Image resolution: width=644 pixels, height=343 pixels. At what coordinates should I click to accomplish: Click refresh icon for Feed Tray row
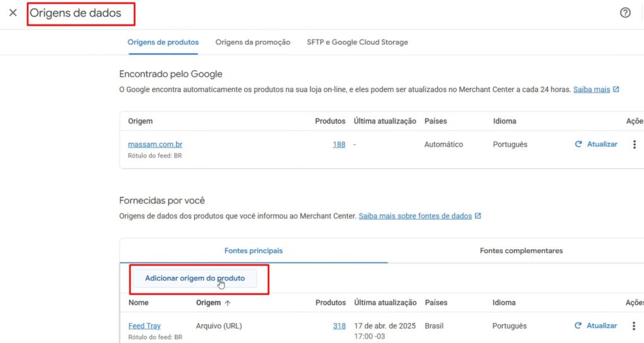click(x=579, y=325)
